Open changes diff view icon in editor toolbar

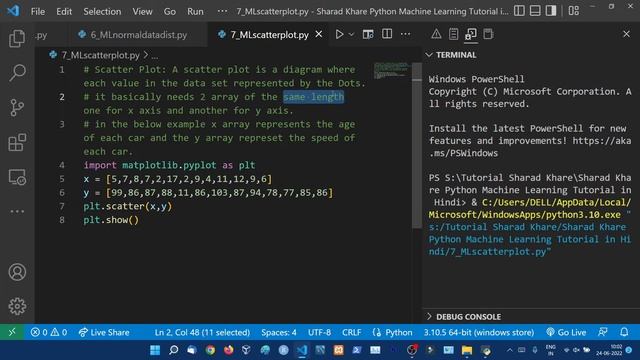pos(368,34)
